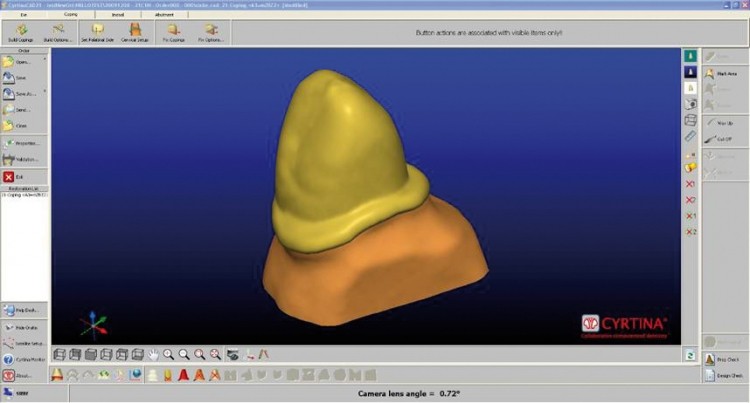Select the Coping entry in Restoration List

click(x=24, y=195)
